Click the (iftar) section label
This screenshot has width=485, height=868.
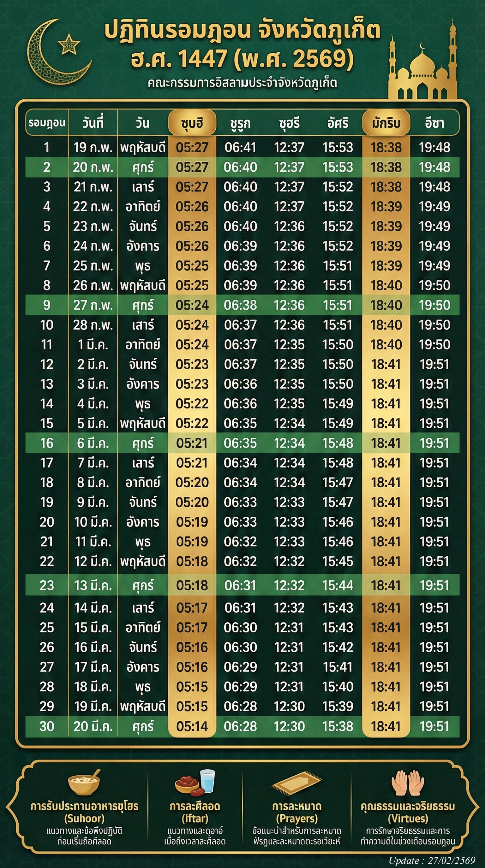tap(195, 818)
